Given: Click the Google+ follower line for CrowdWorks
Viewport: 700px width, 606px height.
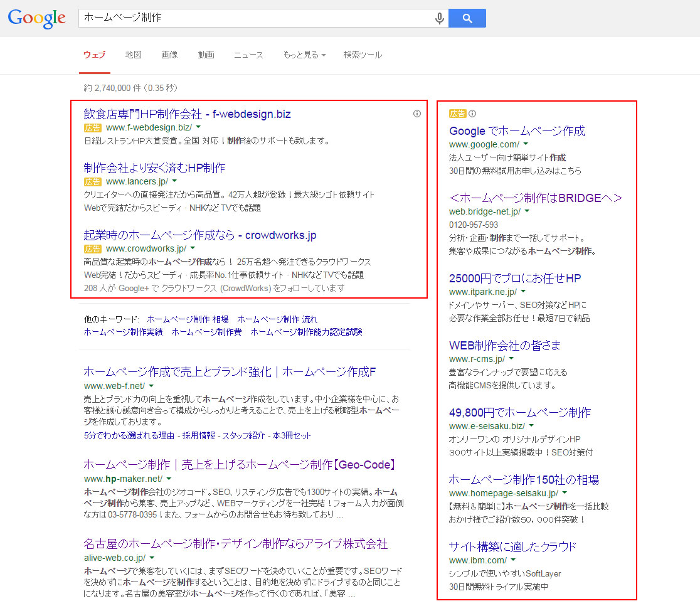Looking at the screenshot, I should tap(215, 288).
